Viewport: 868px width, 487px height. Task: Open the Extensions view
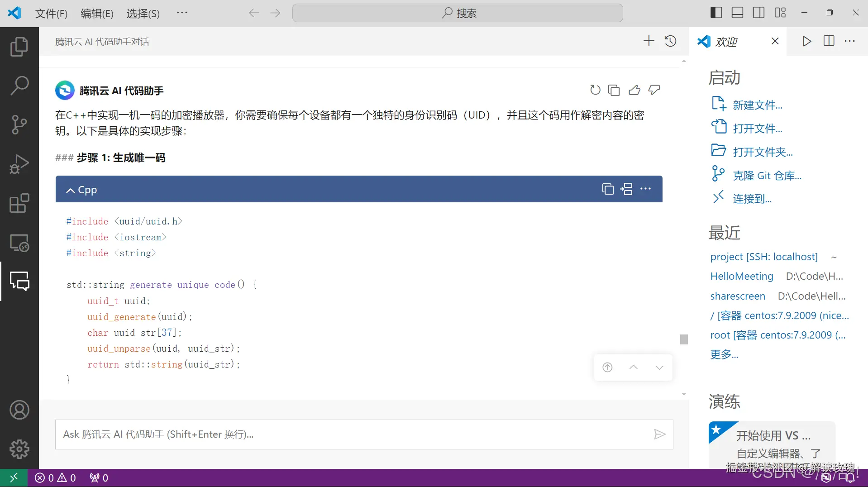(19, 203)
